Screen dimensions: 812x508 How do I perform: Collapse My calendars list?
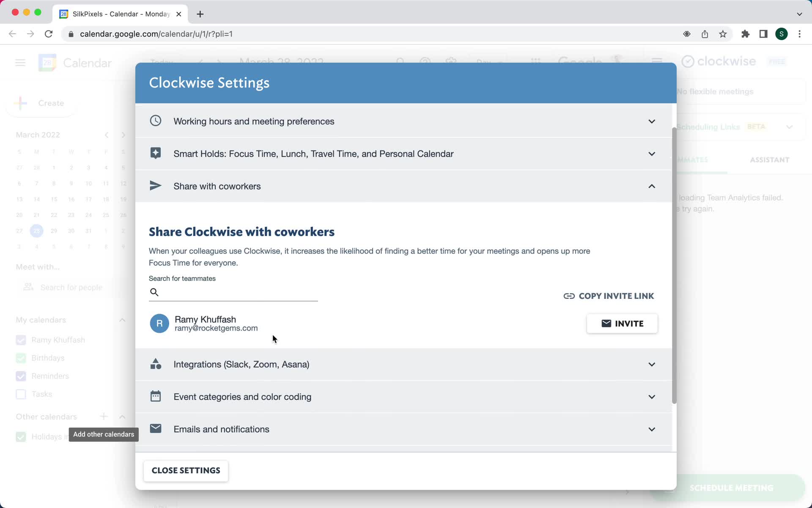(122, 320)
